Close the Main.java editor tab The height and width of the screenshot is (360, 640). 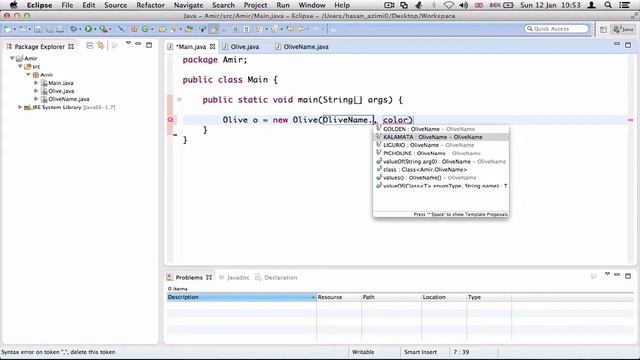(x=212, y=47)
